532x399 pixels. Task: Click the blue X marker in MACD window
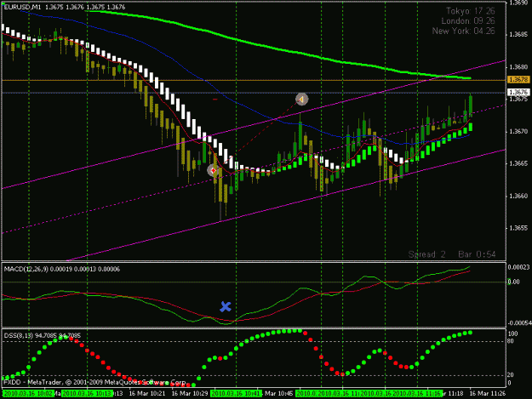226,307
